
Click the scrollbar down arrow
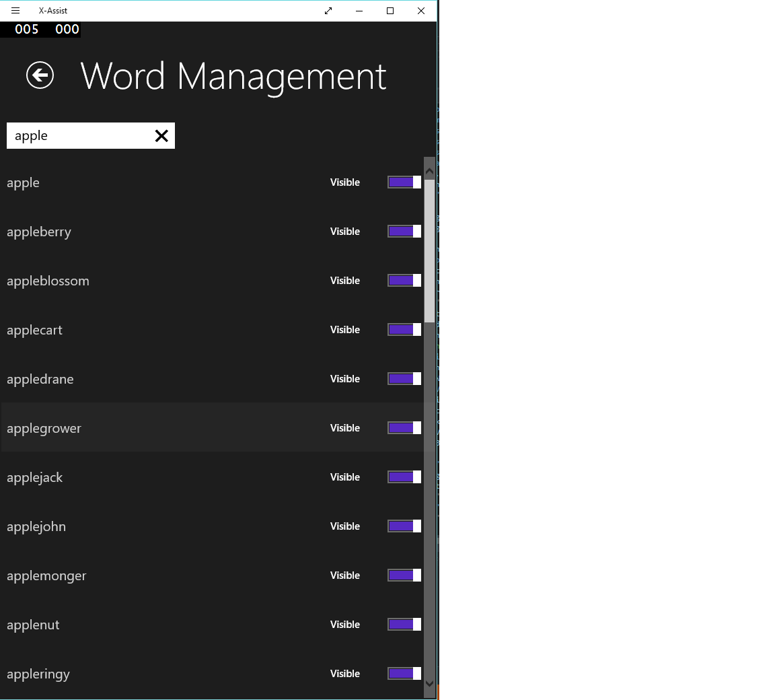click(429, 684)
